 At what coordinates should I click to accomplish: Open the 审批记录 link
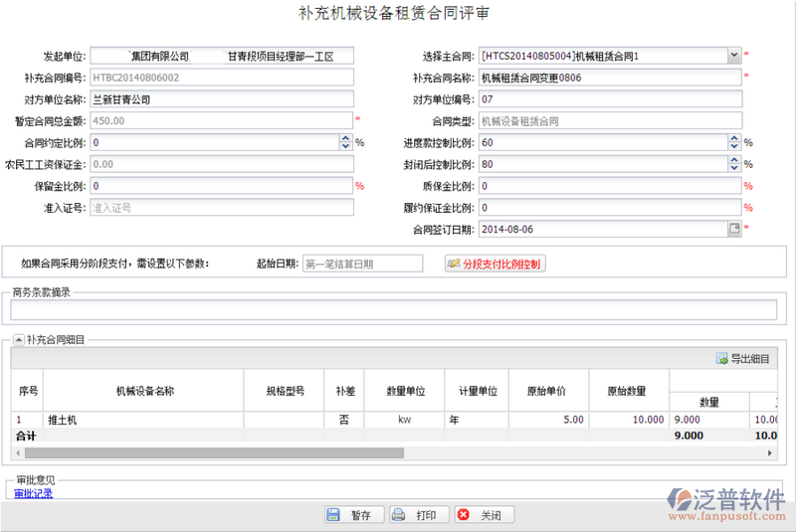click(34, 493)
